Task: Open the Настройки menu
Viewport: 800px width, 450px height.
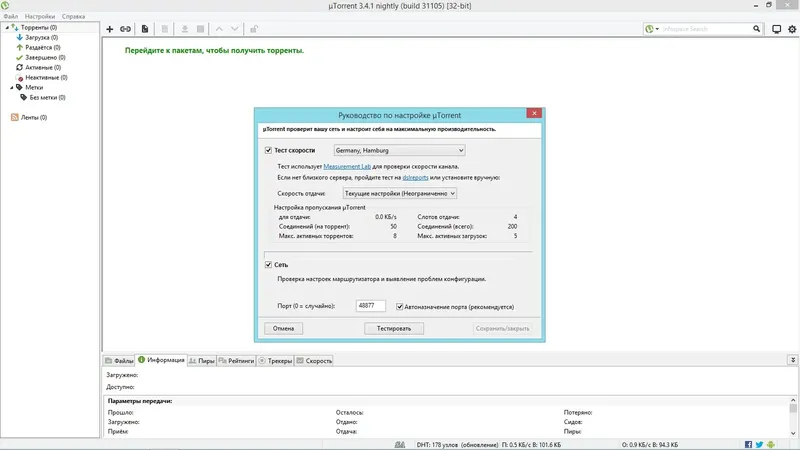Action: pos(40,16)
